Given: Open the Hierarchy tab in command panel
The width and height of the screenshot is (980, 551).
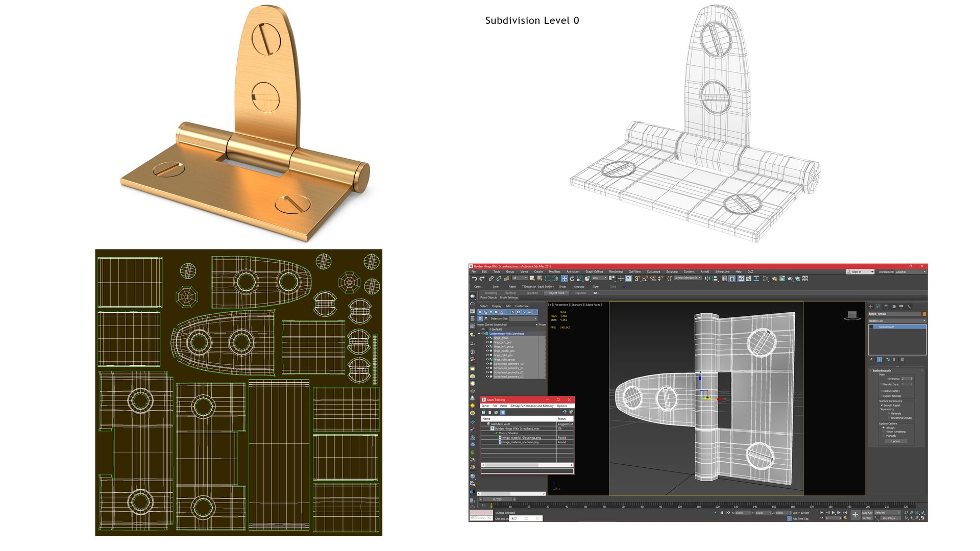Looking at the screenshot, I should [886, 307].
